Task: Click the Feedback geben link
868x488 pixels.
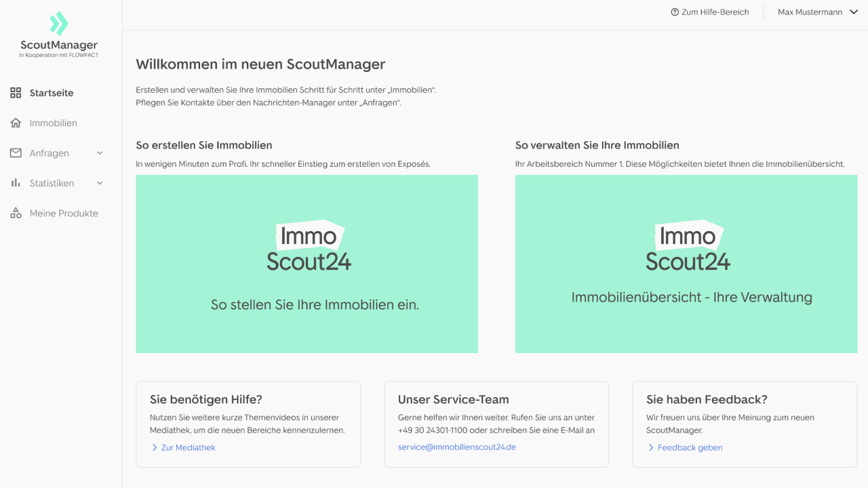Action: [x=690, y=447]
